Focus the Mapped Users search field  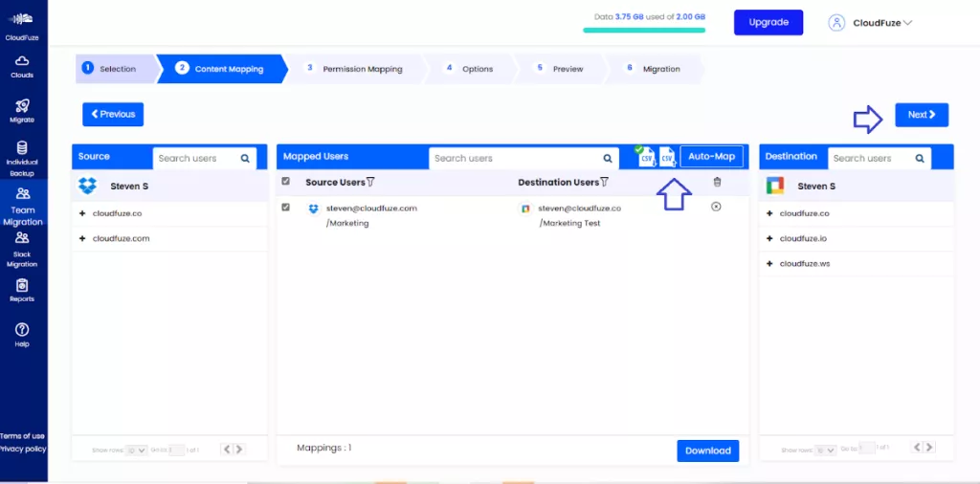pos(515,158)
